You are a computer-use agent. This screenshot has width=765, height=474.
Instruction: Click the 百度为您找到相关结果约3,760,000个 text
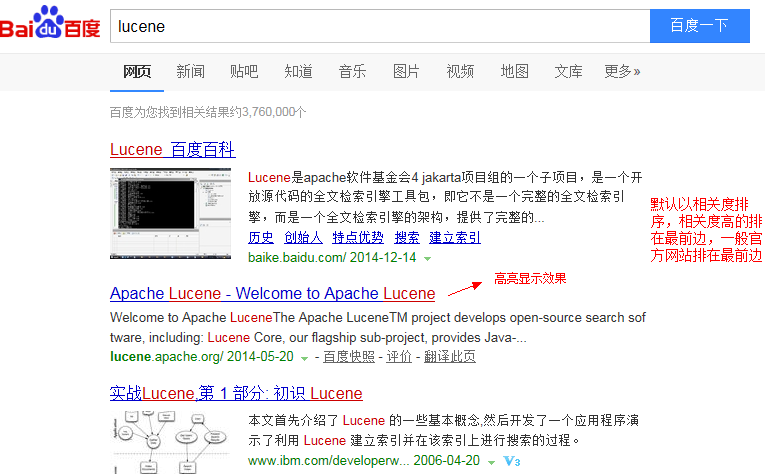pos(208,112)
